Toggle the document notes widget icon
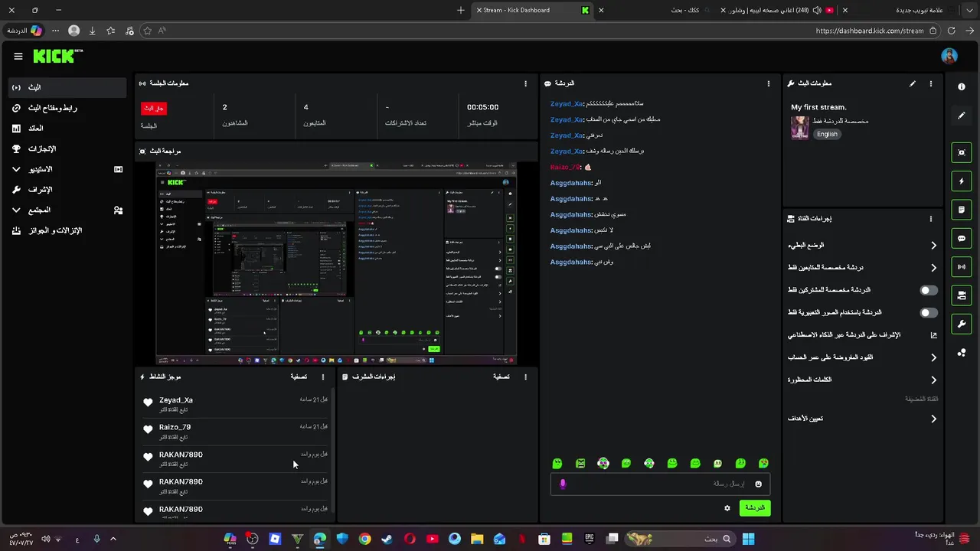The width and height of the screenshot is (980, 551). click(x=962, y=210)
